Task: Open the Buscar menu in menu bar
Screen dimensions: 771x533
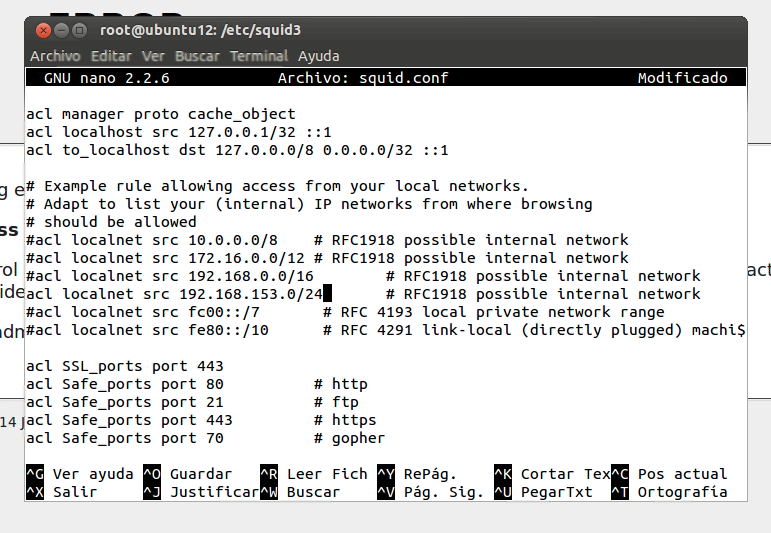Action: tap(197, 56)
